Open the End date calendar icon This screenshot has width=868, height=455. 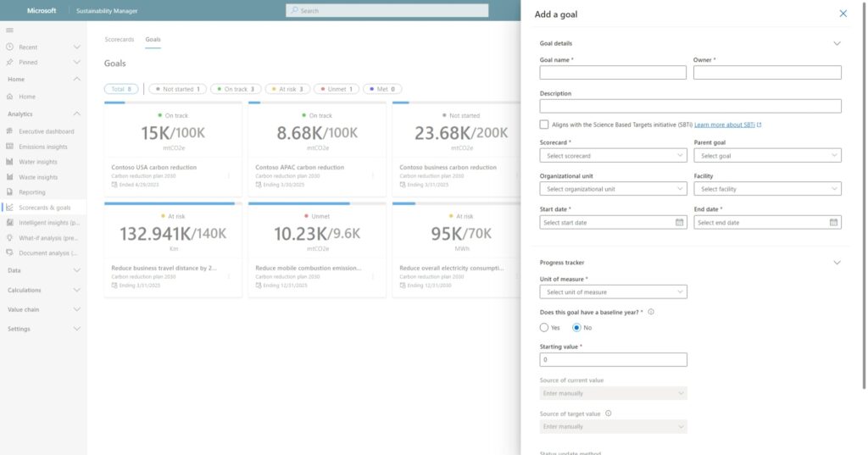tap(833, 223)
